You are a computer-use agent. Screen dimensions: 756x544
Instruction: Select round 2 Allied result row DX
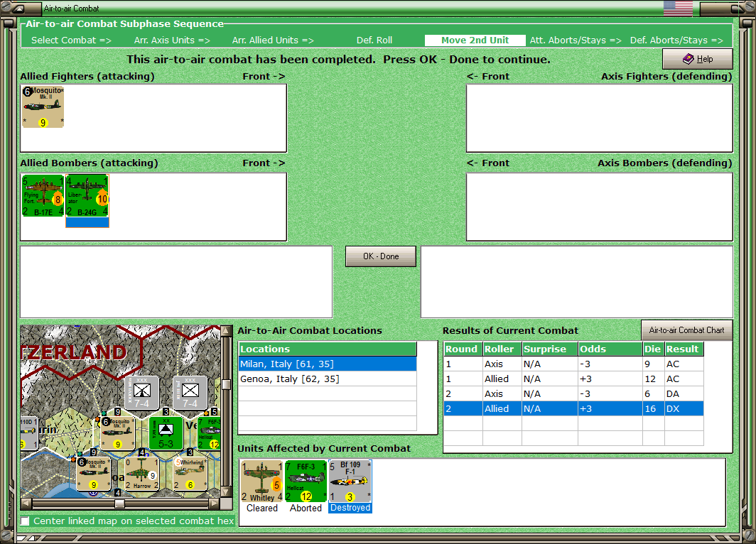point(573,408)
